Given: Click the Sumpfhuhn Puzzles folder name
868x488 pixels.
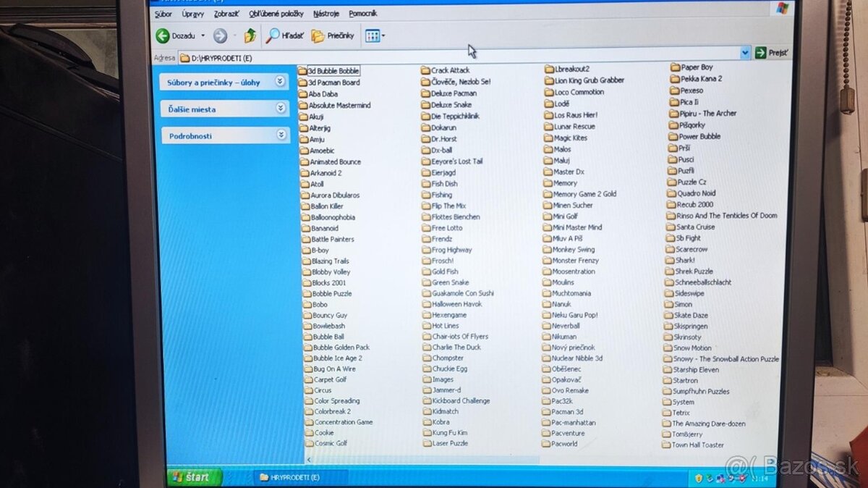Looking at the screenshot, I should pyautogui.click(x=701, y=391).
